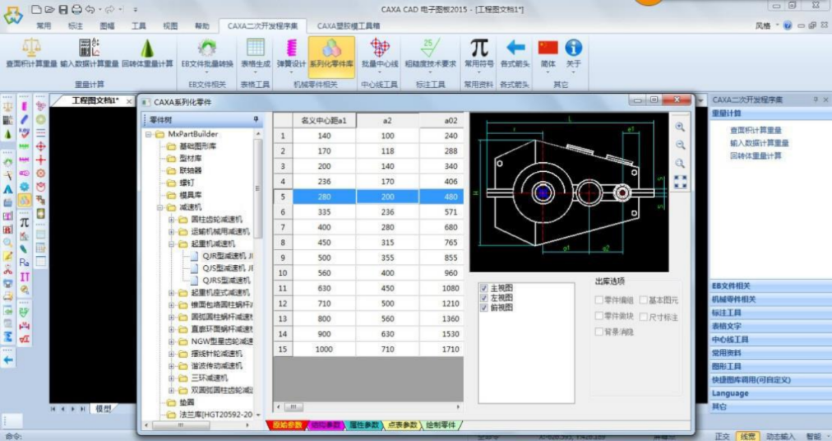This screenshot has height=441, width=832.
Task: Expand the 运输机械用减速机 tree folder
Action: pyautogui.click(x=171, y=231)
